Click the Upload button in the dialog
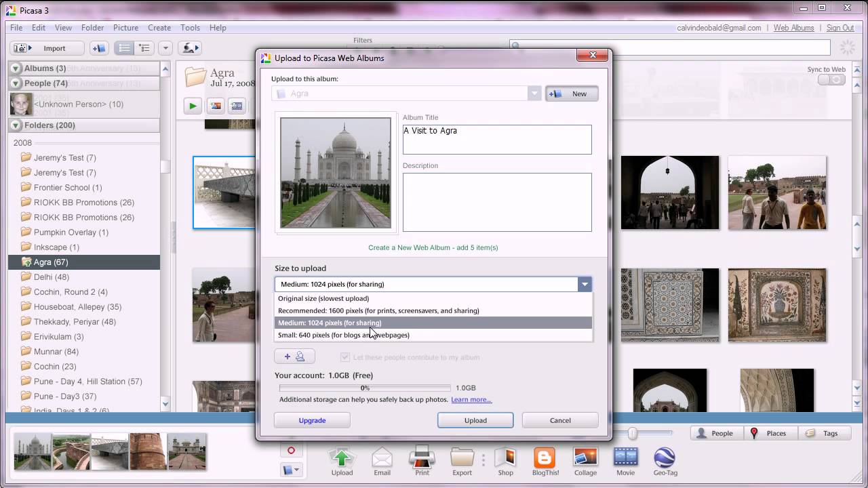 click(475, 420)
